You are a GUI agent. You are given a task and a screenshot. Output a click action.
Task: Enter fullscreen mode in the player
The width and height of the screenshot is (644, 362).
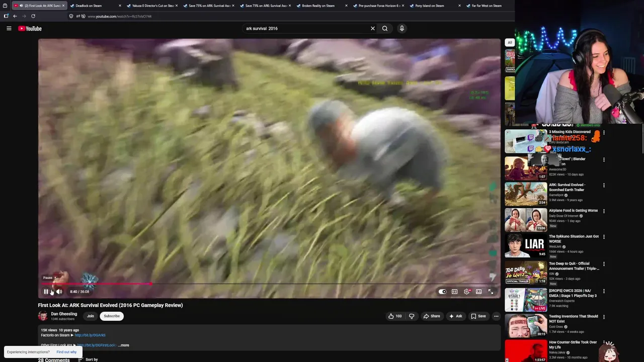(491, 292)
